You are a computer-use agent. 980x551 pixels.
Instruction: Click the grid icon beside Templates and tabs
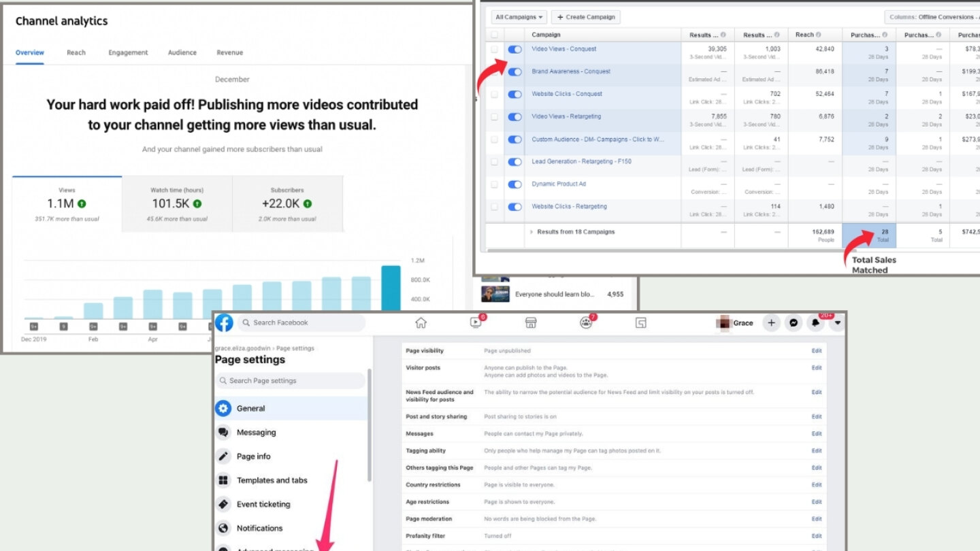pyautogui.click(x=223, y=480)
